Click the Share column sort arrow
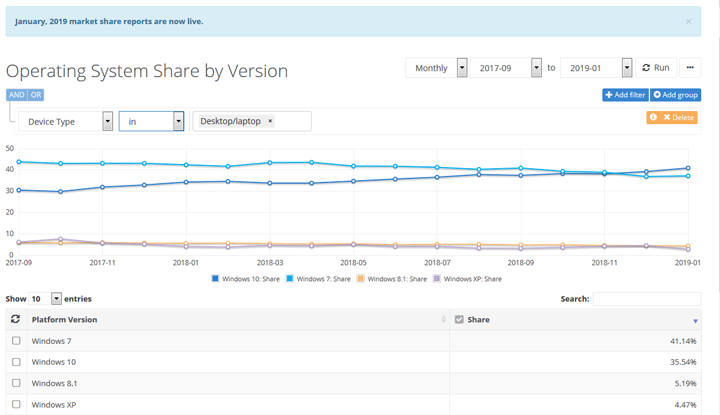The width and height of the screenshot is (720, 415). (x=696, y=320)
